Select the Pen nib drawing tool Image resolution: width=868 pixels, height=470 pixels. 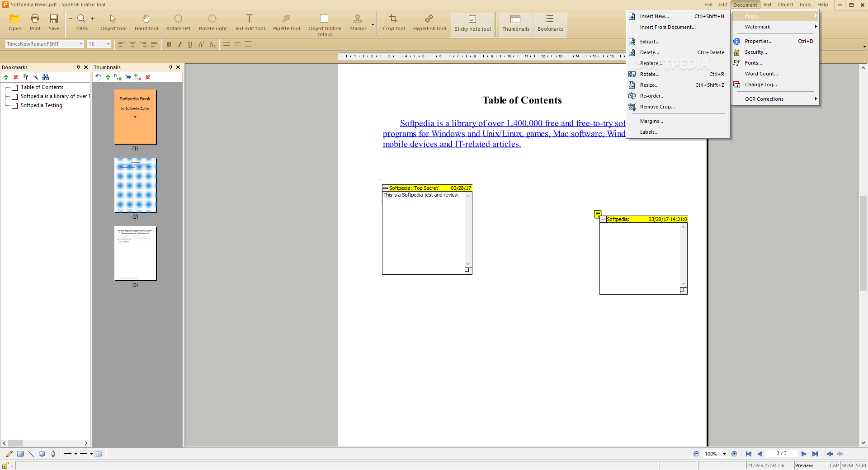click(53, 454)
